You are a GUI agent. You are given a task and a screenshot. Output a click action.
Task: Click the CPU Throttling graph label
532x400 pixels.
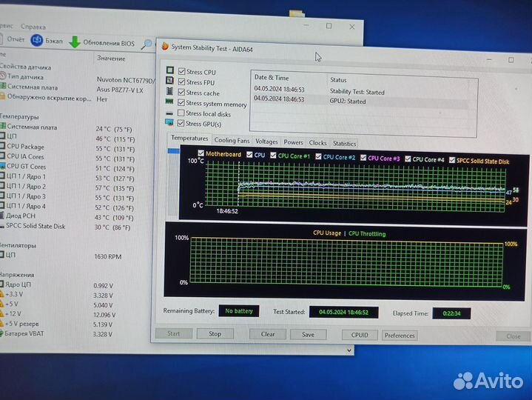(367, 233)
